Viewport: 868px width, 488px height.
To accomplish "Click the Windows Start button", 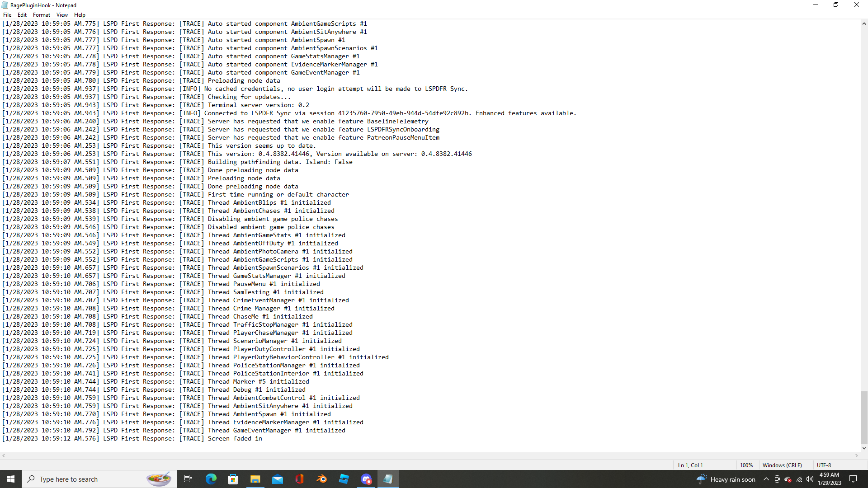I will click(11, 479).
